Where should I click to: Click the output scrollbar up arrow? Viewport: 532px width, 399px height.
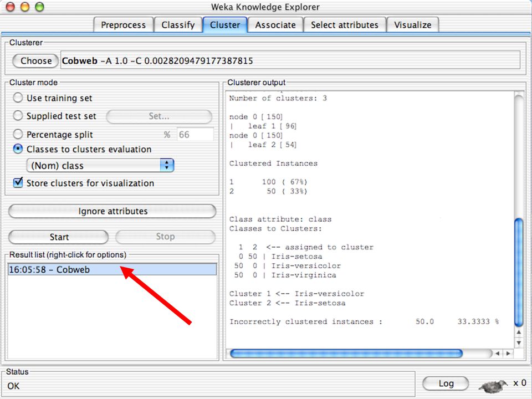(519, 332)
